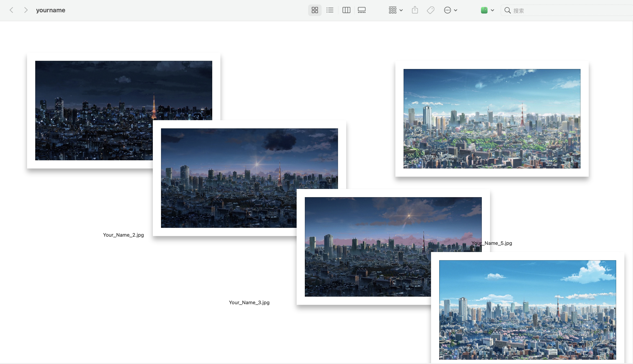Screen dimensions: 633x364
Task: Switch to gallery view
Action: pos(362,10)
